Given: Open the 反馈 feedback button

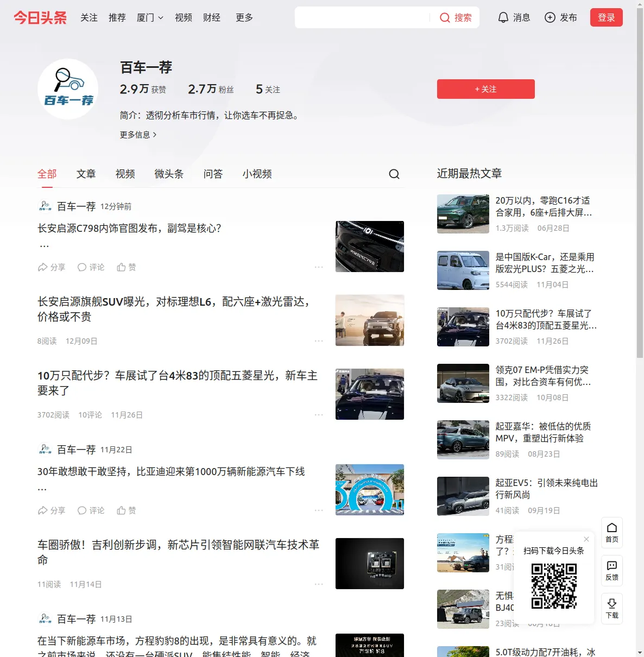Looking at the screenshot, I should coord(612,571).
